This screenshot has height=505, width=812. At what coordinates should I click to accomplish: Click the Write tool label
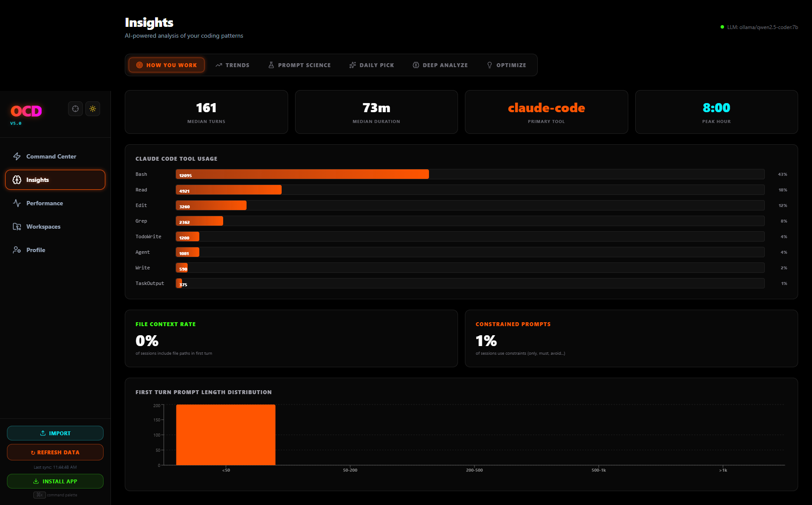143,268
